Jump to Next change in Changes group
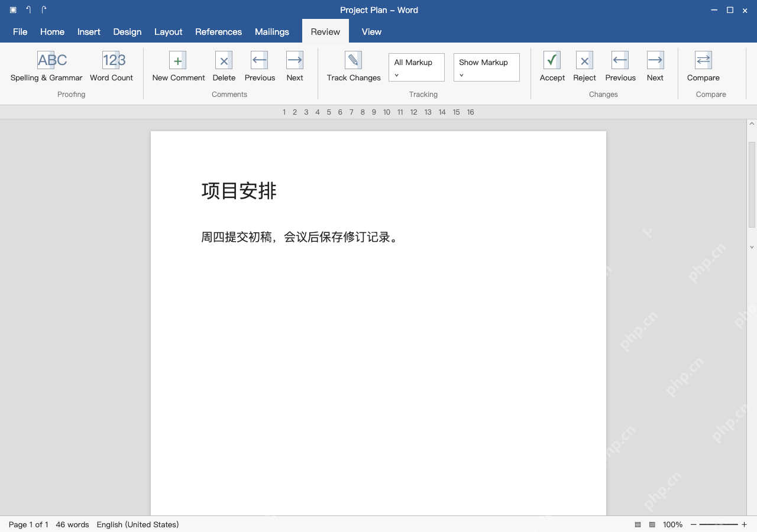Screen dimensions: 757x532 point(655,67)
